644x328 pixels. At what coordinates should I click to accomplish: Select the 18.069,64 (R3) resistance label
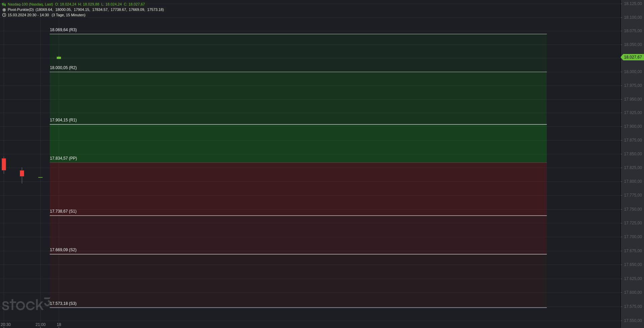click(63, 30)
